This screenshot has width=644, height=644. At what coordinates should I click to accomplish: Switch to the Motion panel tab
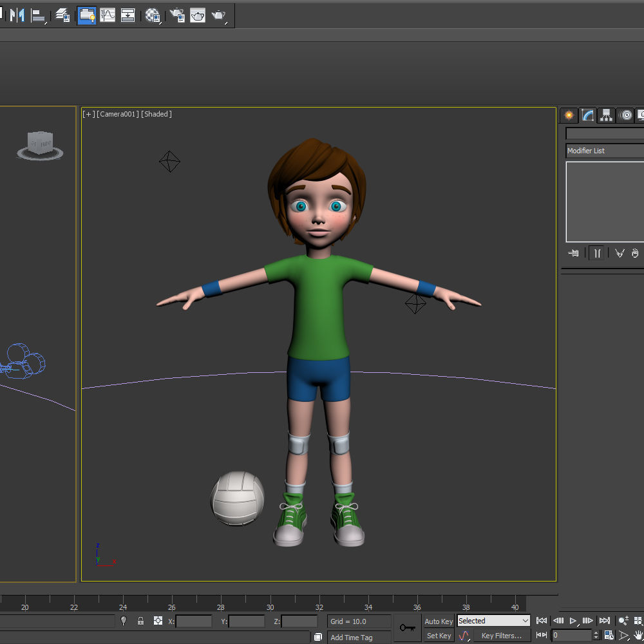pyautogui.click(x=626, y=115)
